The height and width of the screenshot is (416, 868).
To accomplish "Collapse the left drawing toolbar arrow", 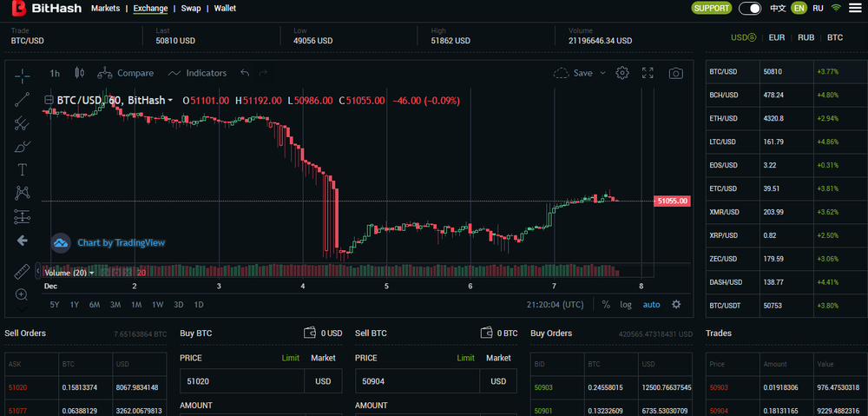I will (x=37, y=271).
